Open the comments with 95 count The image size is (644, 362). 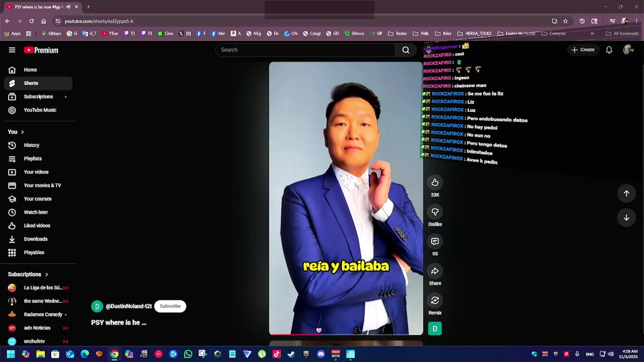[x=435, y=241]
